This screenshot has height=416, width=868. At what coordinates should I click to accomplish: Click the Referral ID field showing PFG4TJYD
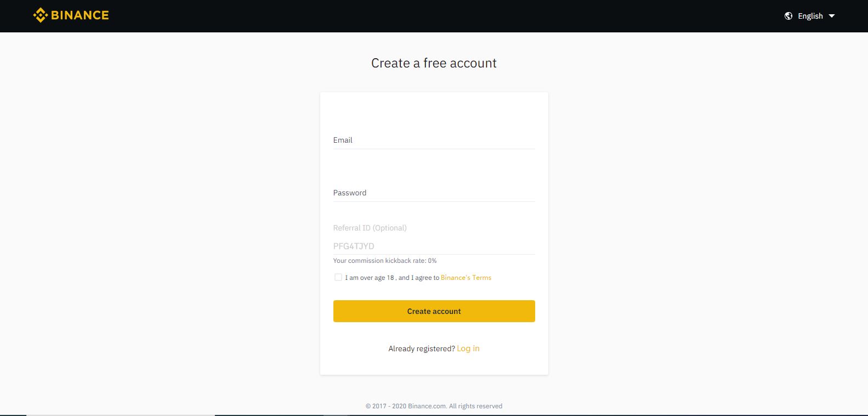(434, 246)
